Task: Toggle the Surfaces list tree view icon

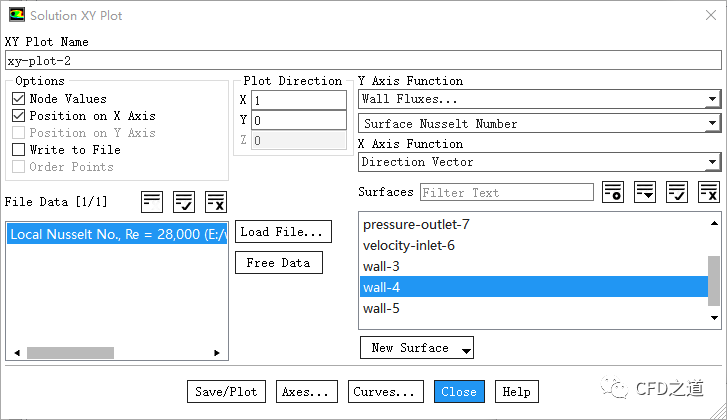Action: pos(645,192)
